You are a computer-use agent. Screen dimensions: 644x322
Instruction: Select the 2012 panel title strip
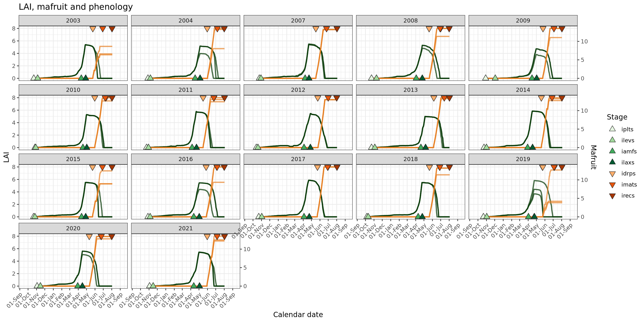(x=298, y=90)
